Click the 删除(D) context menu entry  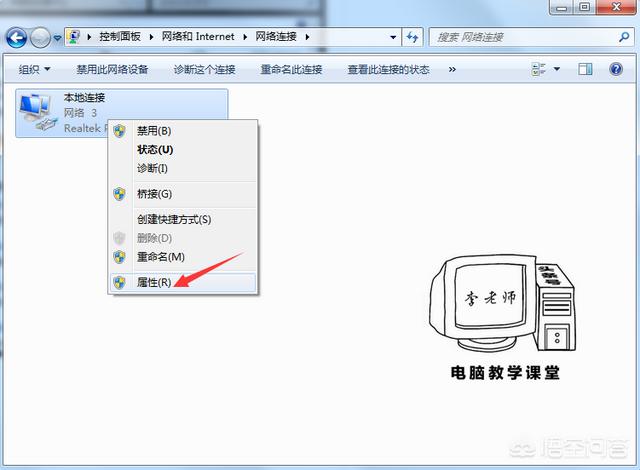coord(183,238)
